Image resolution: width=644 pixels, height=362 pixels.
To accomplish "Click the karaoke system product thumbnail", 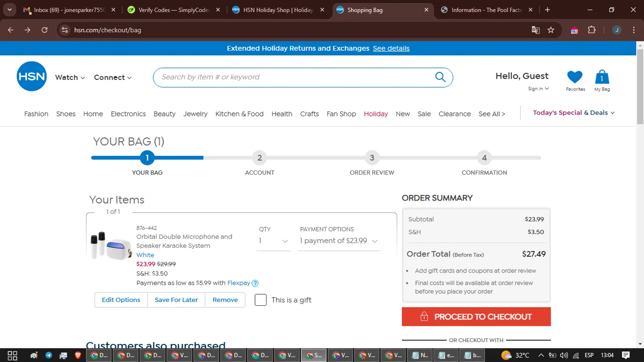I will [111, 246].
